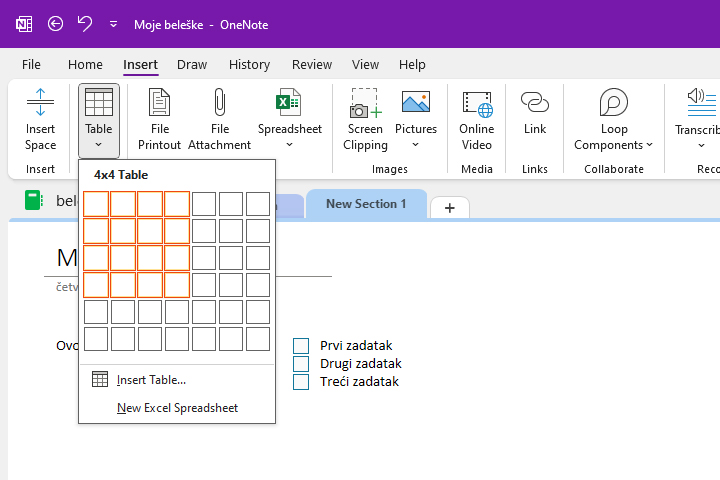The width and height of the screenshot is (720, 480).
Task: Select the Screen Clipping tool
Action: (x=365, y=103)
